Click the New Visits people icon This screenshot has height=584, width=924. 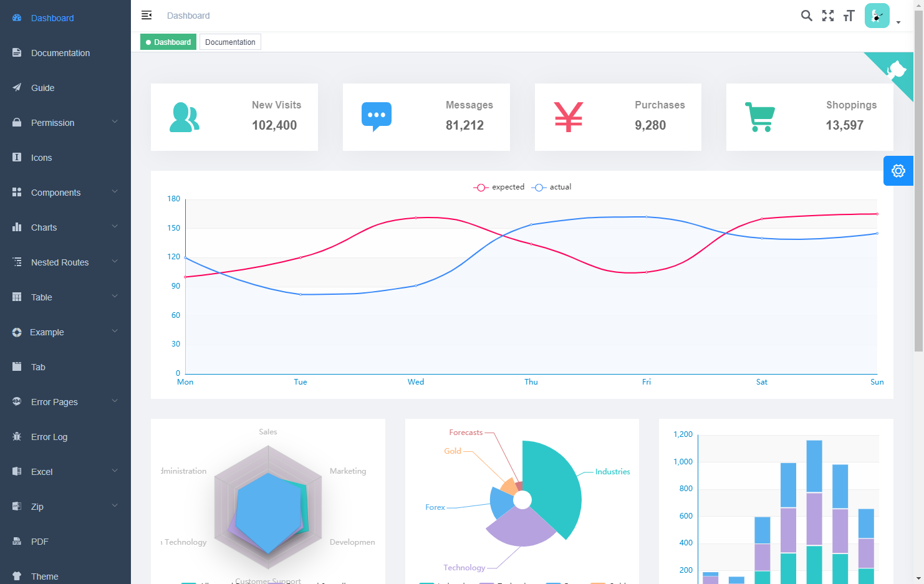coord(185,117)
